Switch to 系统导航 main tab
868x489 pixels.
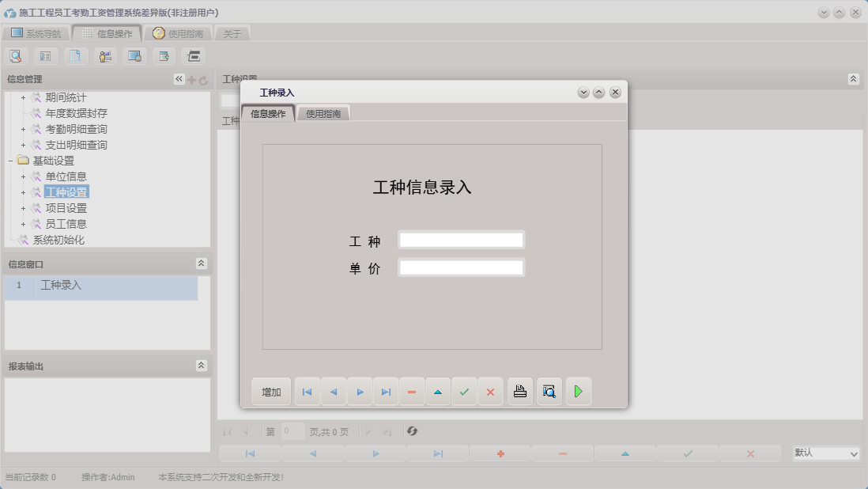[36, 33]
